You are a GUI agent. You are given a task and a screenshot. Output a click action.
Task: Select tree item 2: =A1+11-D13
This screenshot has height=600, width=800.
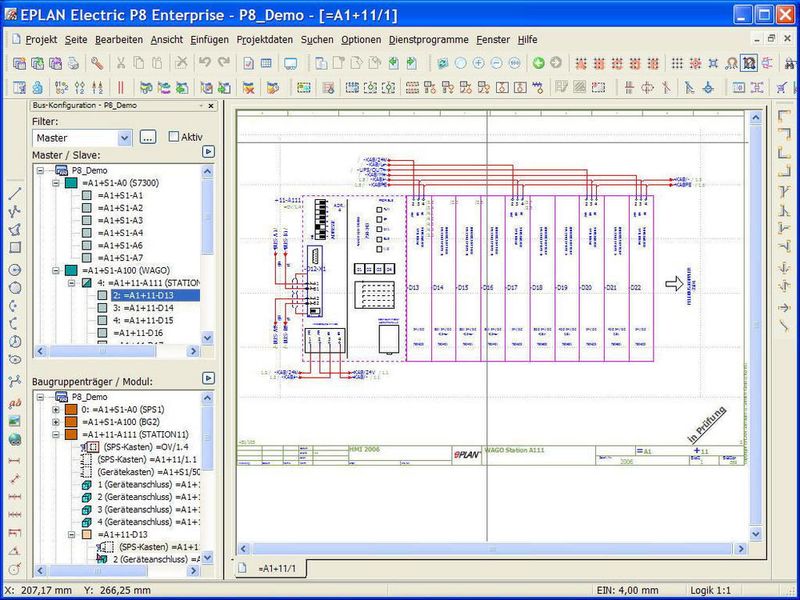click(x=155, y=295)
